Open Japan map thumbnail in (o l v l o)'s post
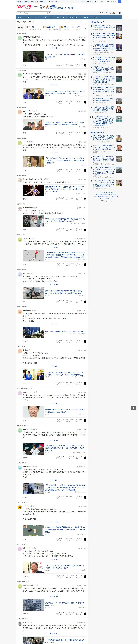The width and height of the screenshot is (138, 644). [34, 256]
